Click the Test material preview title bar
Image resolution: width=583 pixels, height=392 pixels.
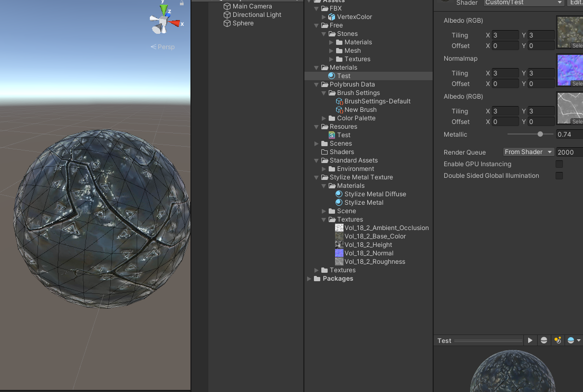coord(479,340)
